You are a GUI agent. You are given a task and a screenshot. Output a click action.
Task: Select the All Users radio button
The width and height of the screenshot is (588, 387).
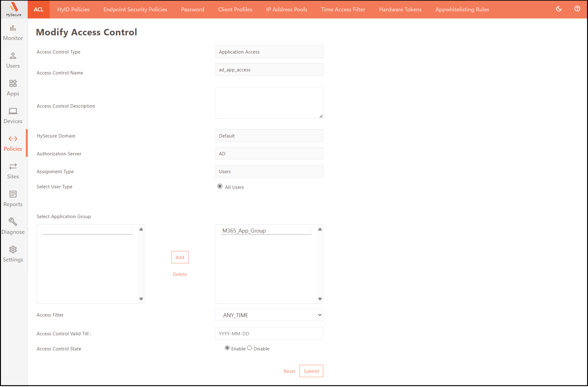pos(220,186)
